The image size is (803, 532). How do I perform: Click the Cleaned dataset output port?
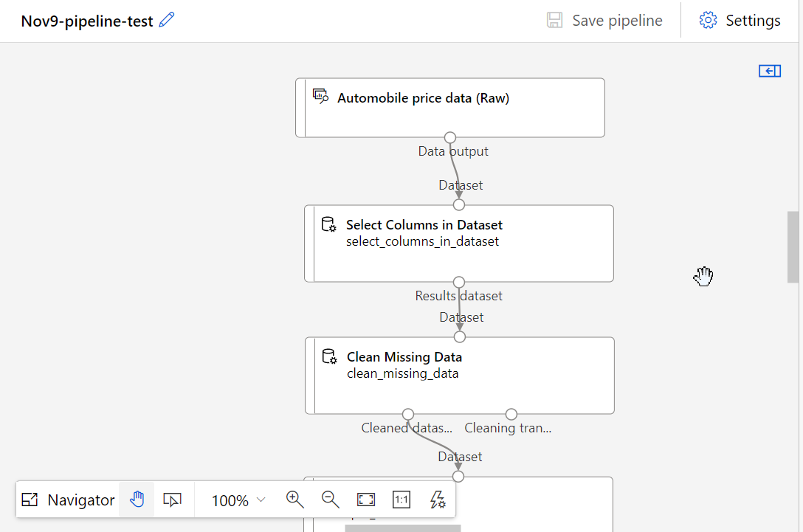tap(408, 414)
